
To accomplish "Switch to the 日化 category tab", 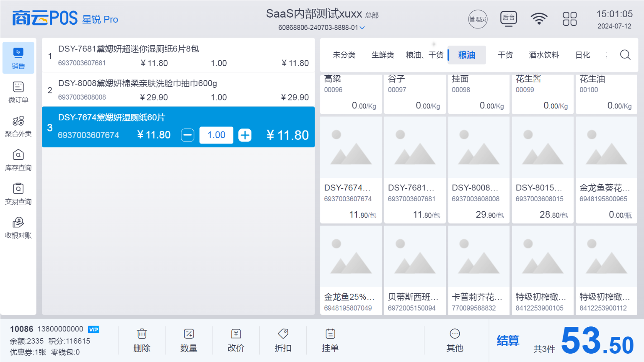I will (x=582, y=55).
